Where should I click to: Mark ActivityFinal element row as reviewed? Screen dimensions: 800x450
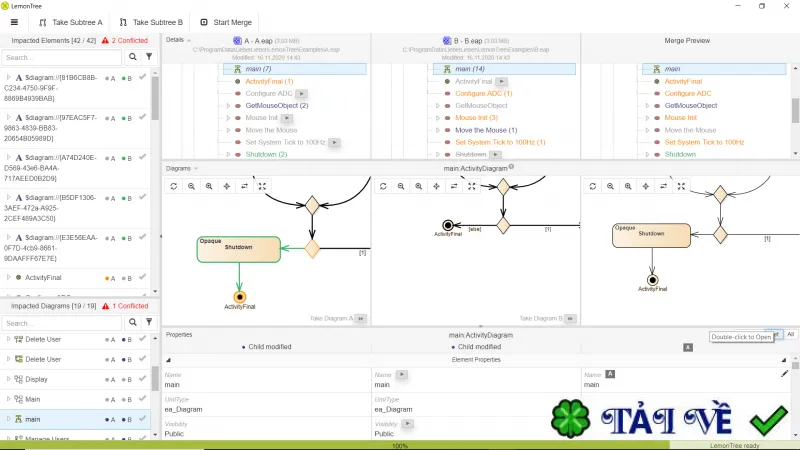(143, 277)
